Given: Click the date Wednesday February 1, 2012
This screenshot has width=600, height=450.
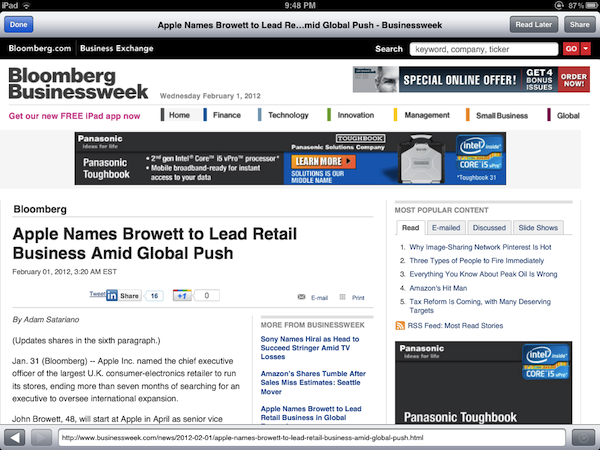Looking at the screenshot, I should point(210,96).
